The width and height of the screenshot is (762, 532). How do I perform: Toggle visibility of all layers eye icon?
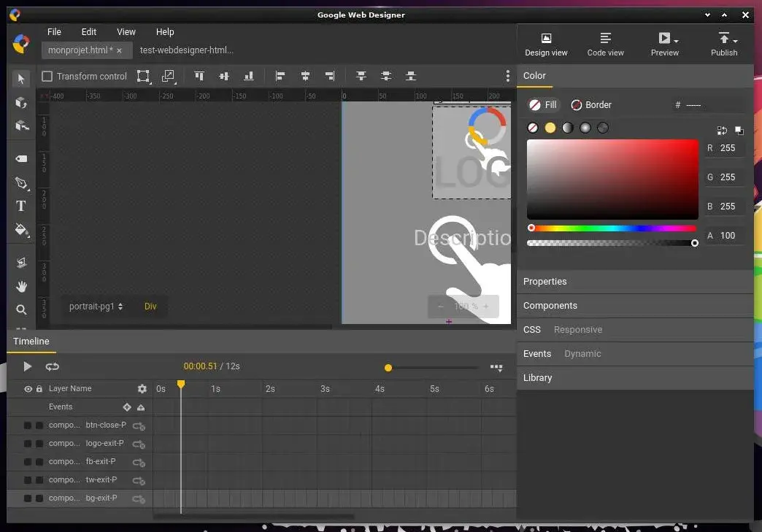(28, 389)
